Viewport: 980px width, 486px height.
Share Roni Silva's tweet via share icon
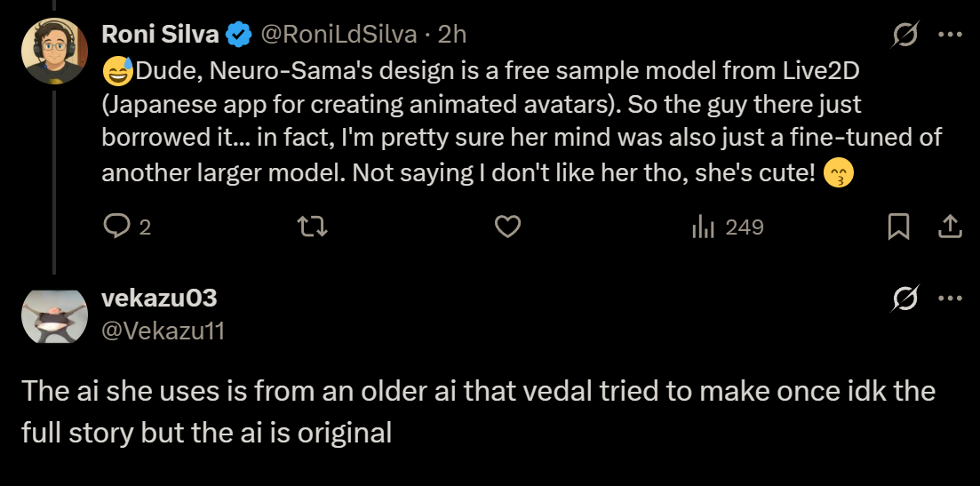pyautogui.click(x=950, y=227)
